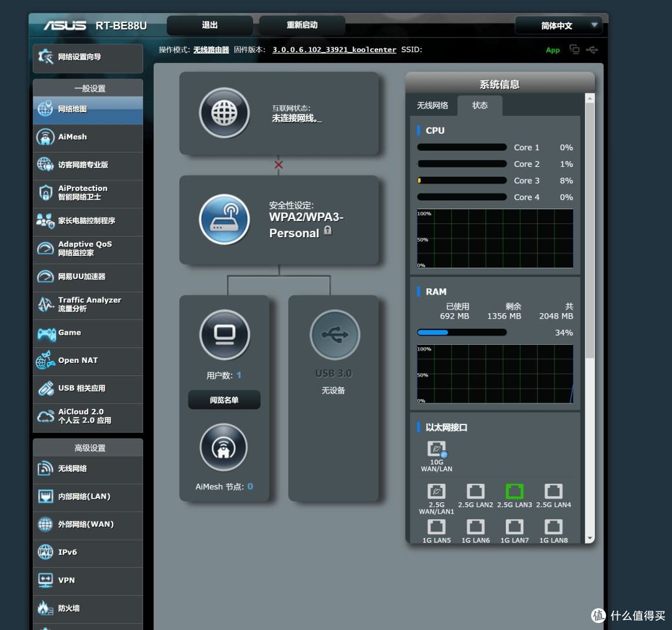Click the Internet status globe icon

pyautogui.click(x=224, y=113)
